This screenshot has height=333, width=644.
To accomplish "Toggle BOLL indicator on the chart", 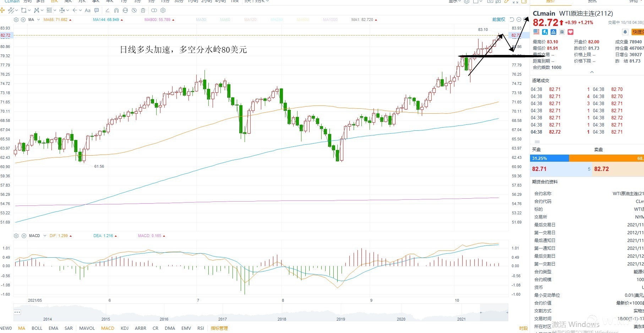I will point(37,328).
